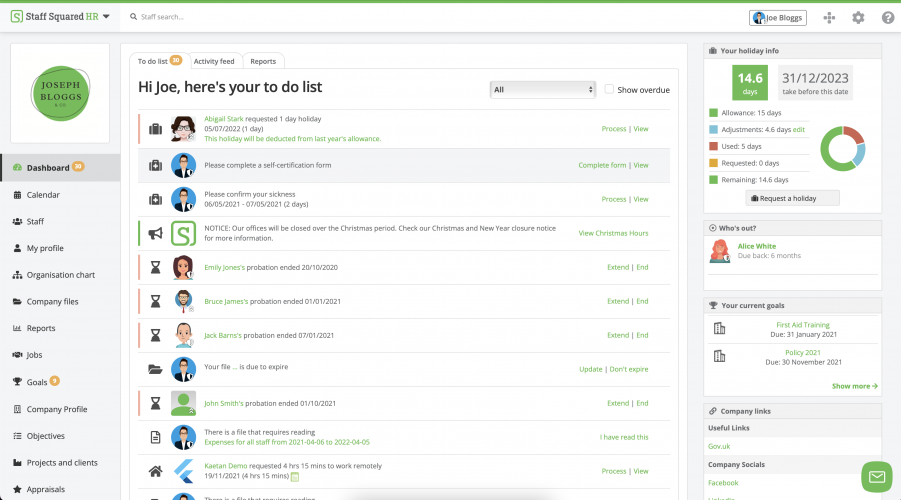Switch to the Activity feed tab
The width and height of the screenshot is (901, 500).
click(x=214, y=61)
